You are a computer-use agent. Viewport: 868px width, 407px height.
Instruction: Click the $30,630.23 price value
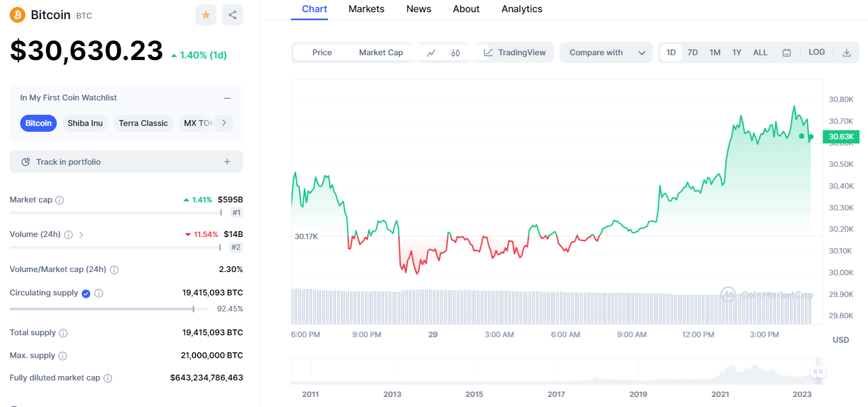tap(87, 50)
